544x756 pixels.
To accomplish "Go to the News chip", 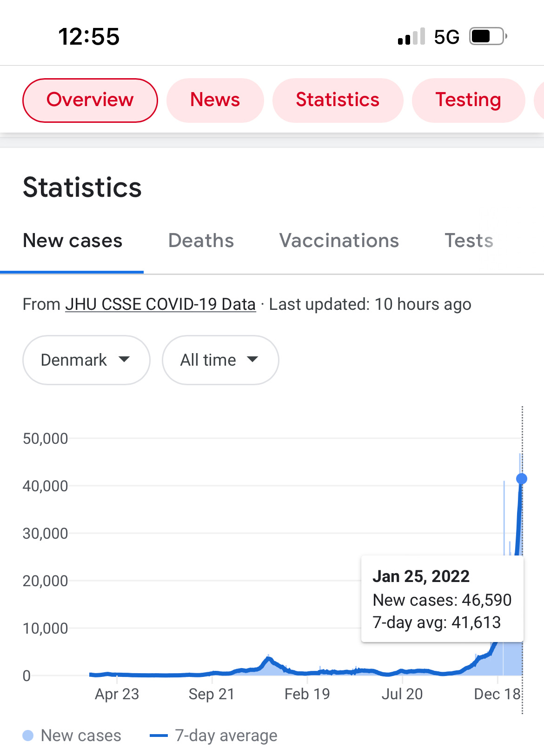I will click(215, 100).
